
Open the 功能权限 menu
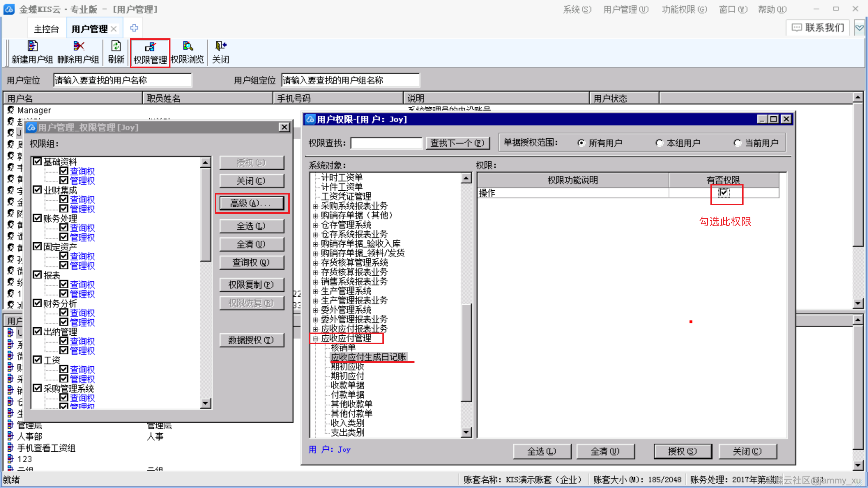[684, 9]
